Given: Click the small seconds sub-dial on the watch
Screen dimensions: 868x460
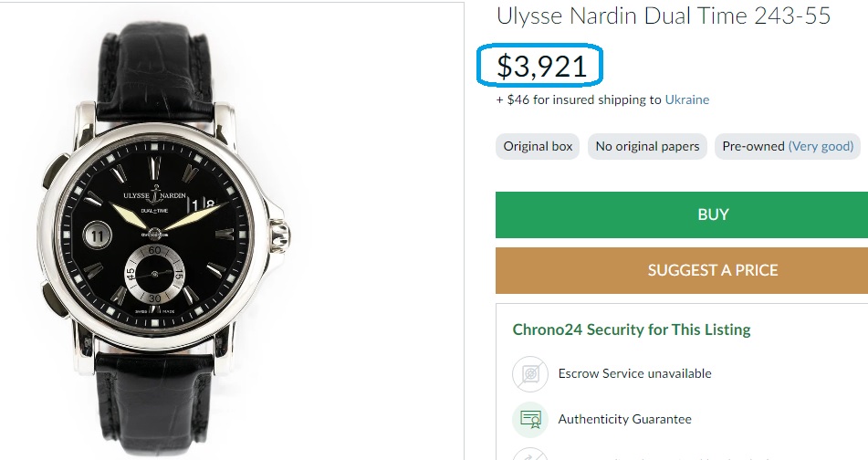Looking at the screenshot, I should click(153, 274).
